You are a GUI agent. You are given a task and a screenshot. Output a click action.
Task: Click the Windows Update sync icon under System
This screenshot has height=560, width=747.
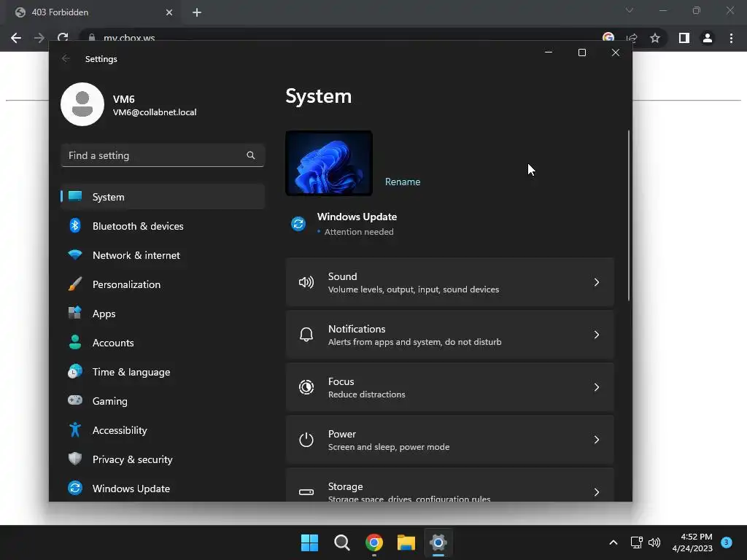298,224
